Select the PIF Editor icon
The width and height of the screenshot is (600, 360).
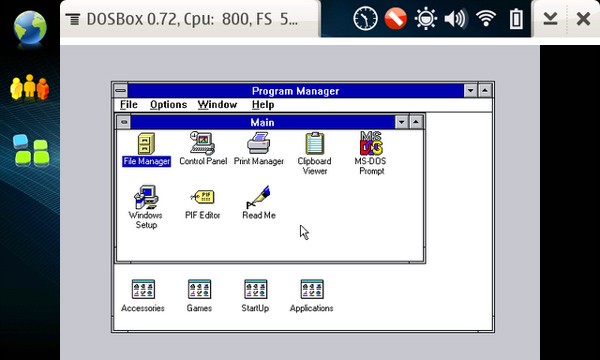pyautogui.click(x=202, y=197)
